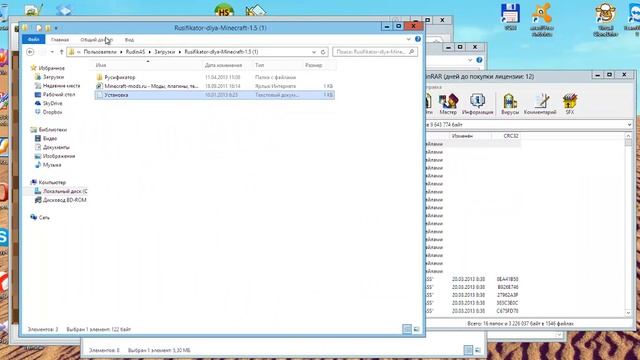Expand the address bar history dropdown
Screen dimensions: 640x360
pos(314,52)
